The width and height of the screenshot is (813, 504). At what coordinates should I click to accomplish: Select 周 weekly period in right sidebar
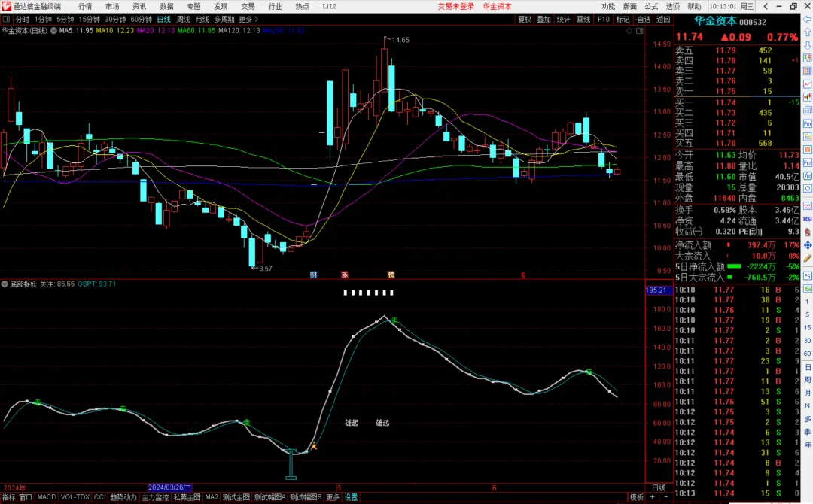point(807,380)
